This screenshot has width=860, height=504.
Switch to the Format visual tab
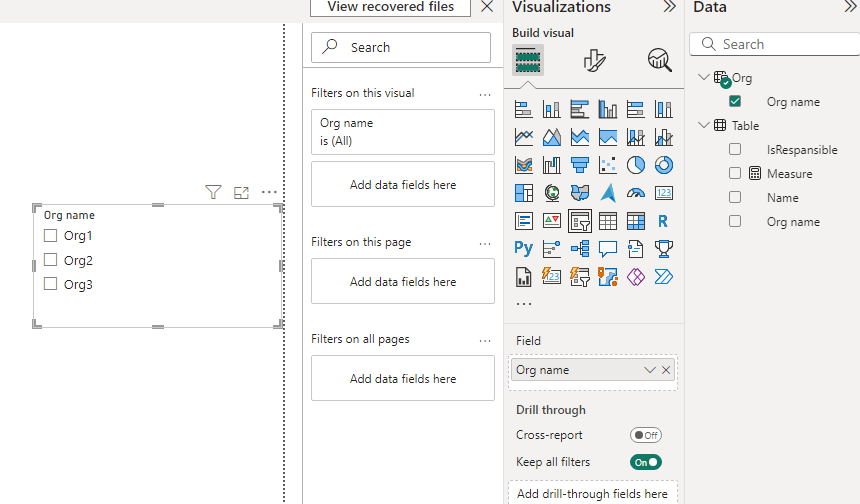tap(595, 60)
